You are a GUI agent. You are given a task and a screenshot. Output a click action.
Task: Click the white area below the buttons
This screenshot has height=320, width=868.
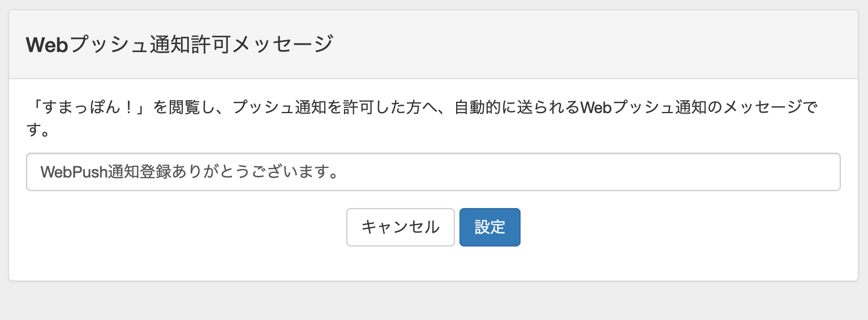click(x=433, y=263)
